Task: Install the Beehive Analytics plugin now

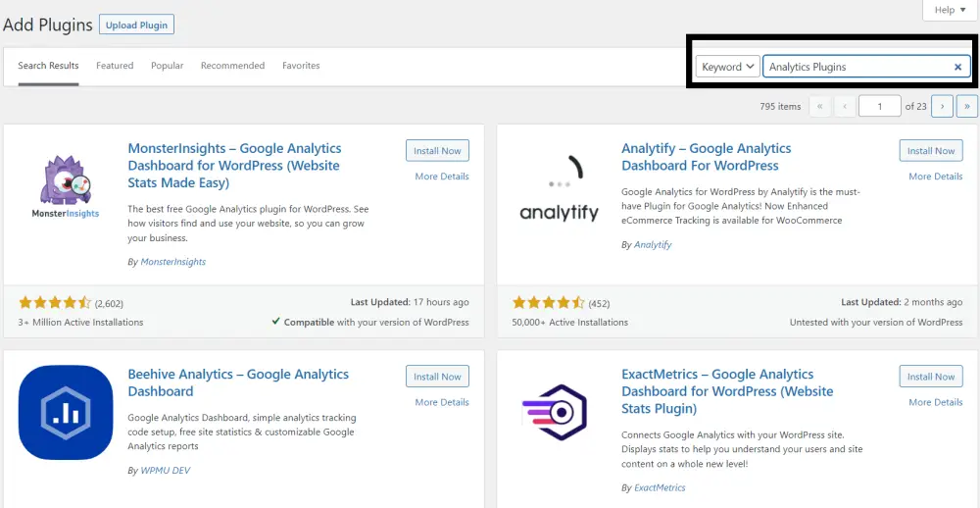Action: pyautogui.click(x=437, y=377)
